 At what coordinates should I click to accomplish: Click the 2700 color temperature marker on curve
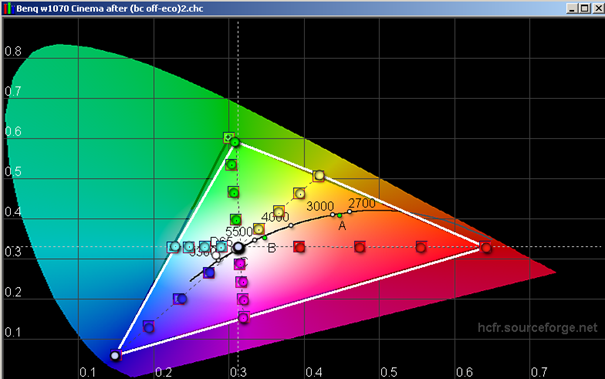[x=349, y=211]
